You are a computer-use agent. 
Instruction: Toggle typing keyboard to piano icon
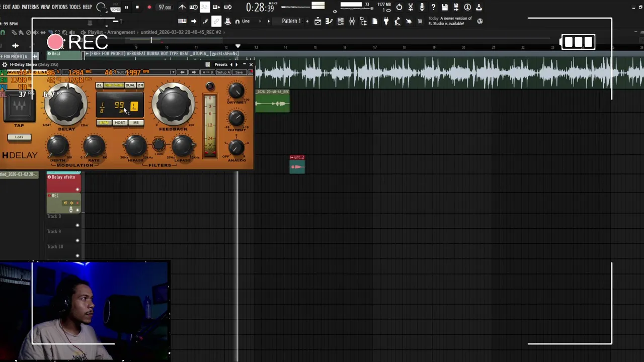pos(182,21)
